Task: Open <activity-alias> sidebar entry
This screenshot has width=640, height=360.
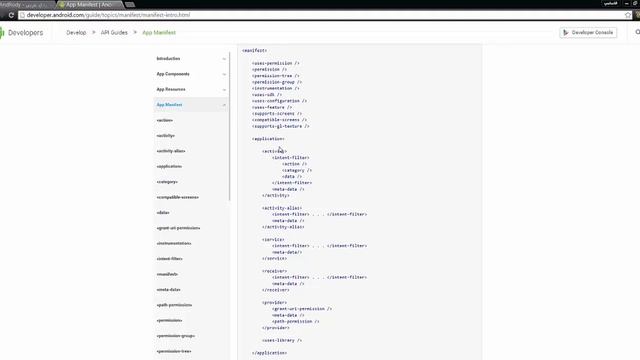Action: (171, 151)
